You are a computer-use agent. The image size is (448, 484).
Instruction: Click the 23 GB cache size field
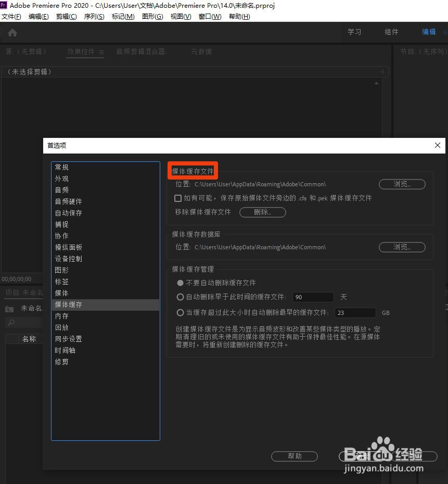point(355,313)
